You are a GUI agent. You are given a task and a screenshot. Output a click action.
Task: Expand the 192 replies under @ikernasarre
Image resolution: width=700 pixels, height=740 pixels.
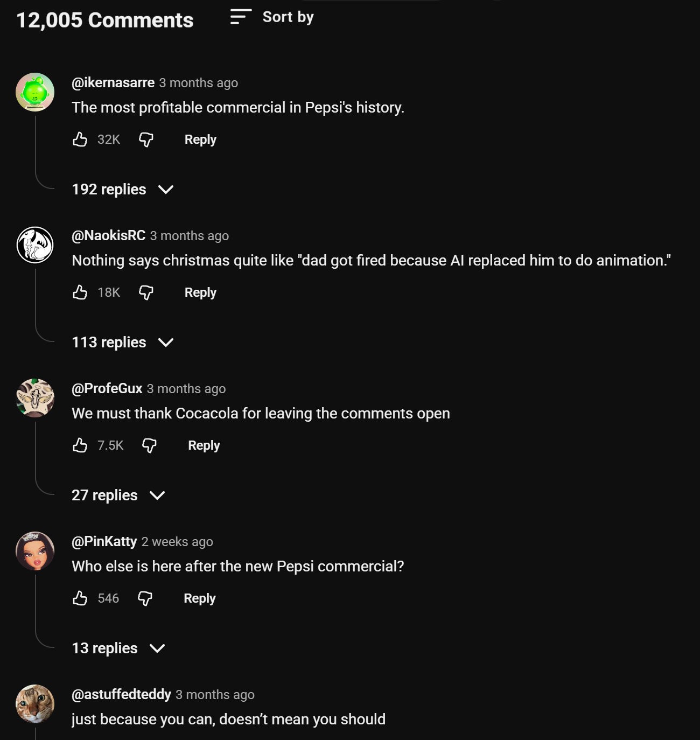(122, 189)
